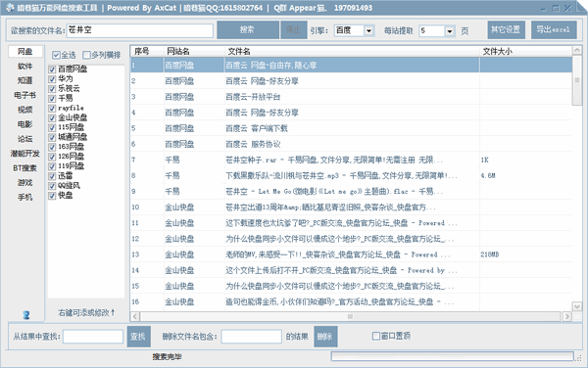Click the results list scroll-up arrow
Viewport: 588px width, 368px height.
[577, 50]
